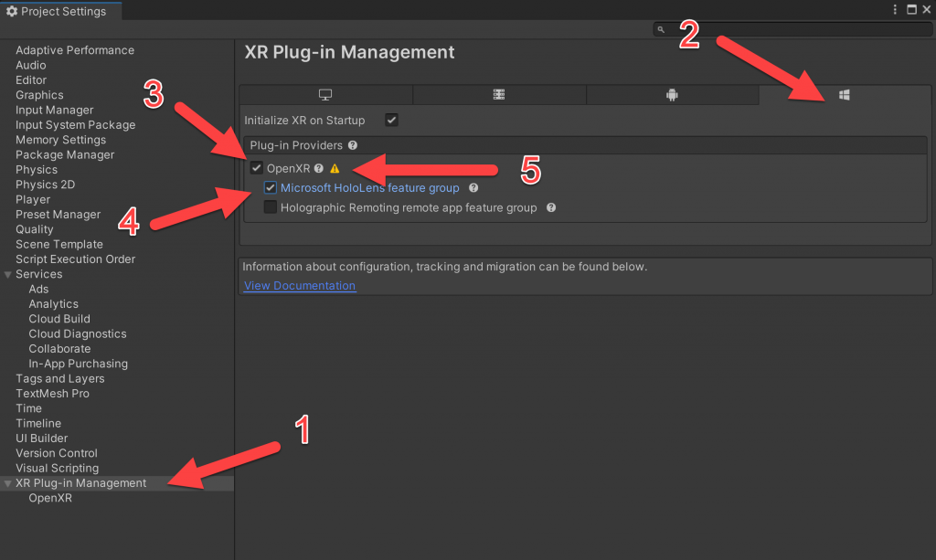Select Physics 2D settings
Image resolution: width=936 pixels, height=560 pixels.
click(x=46, y=185)
